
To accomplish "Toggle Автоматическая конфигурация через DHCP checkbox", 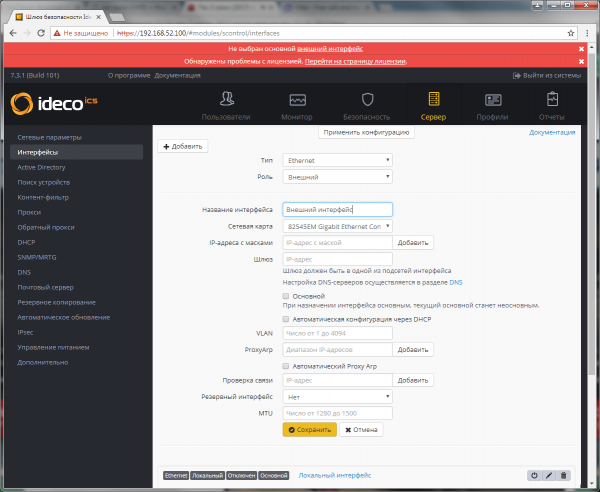I will (x=286, y=318).
